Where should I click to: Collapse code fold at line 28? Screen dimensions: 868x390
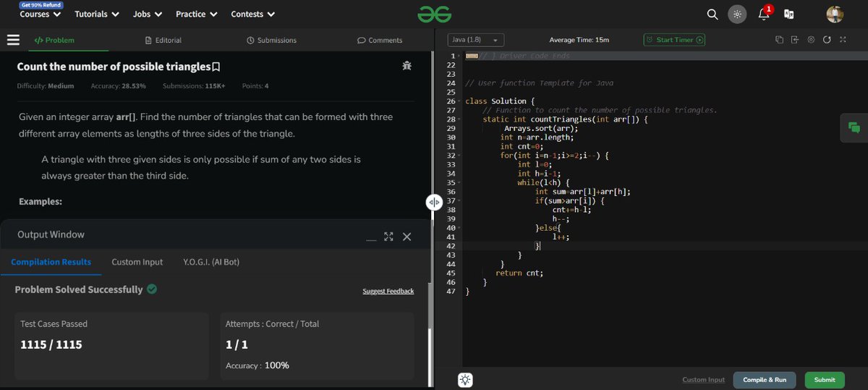click(460, 119)
